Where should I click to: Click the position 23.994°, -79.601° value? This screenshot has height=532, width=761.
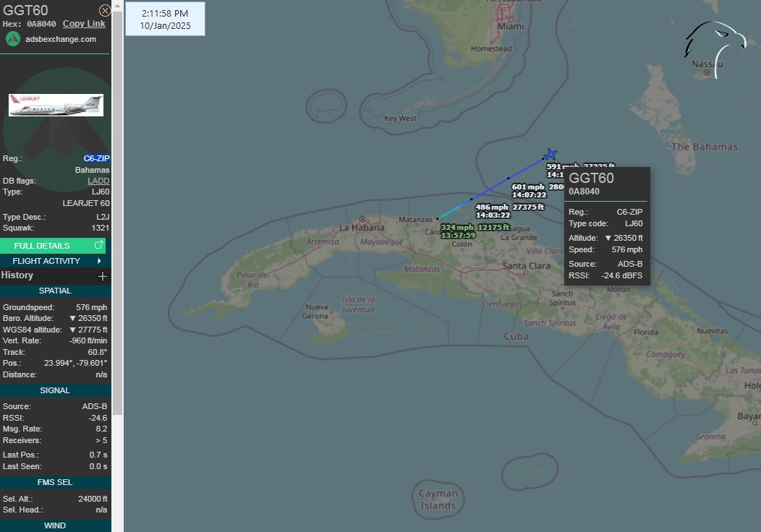tap(76, 363)
